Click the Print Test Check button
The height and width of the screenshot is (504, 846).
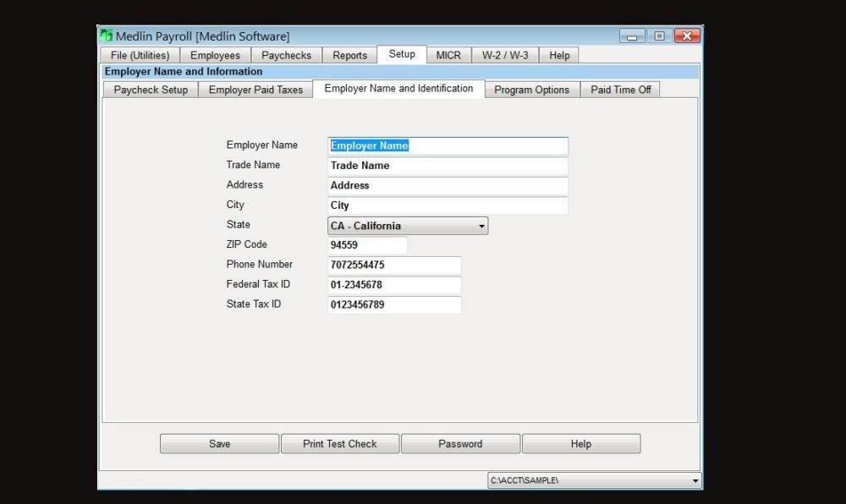[339, 444]
